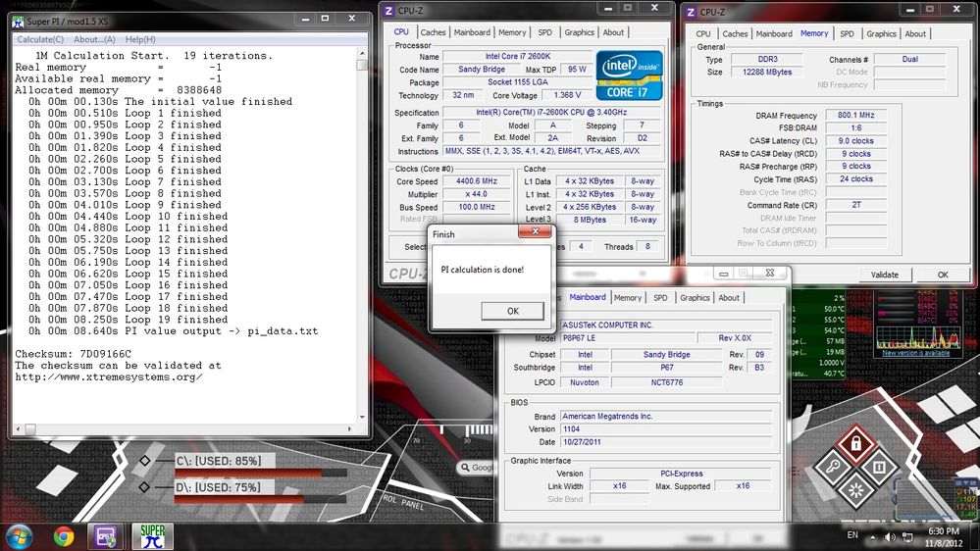Screen dimensions: 980x551
Task: Click the Intel Core i7 2600K name field
Action: pos(518,56)
